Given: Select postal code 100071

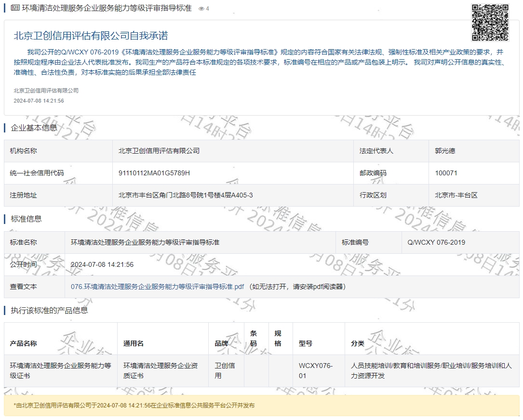Looking at the screenshot, I should [x=446, y=173].
